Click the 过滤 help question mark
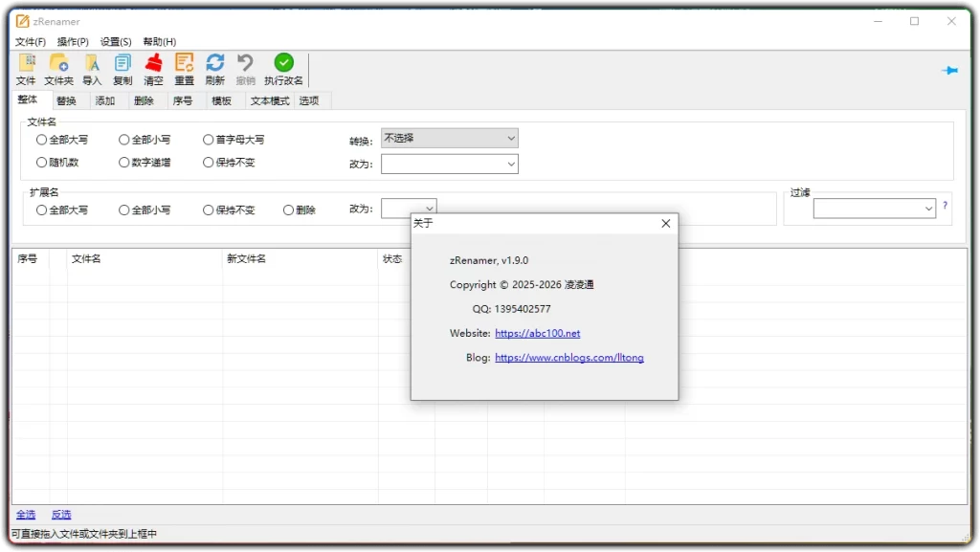 945,206
